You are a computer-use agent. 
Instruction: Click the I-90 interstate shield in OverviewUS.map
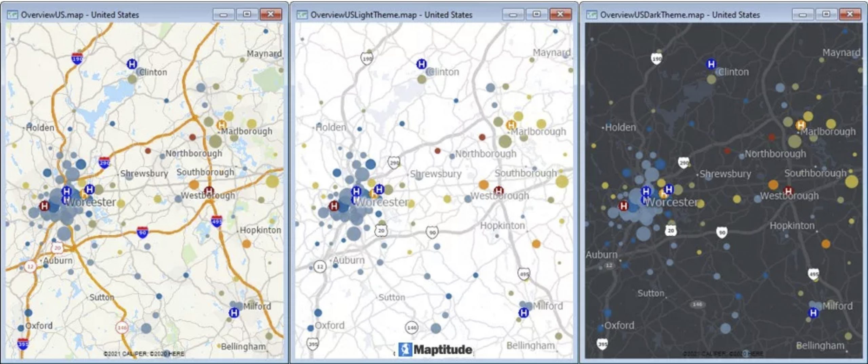click(x=142, y=232)
